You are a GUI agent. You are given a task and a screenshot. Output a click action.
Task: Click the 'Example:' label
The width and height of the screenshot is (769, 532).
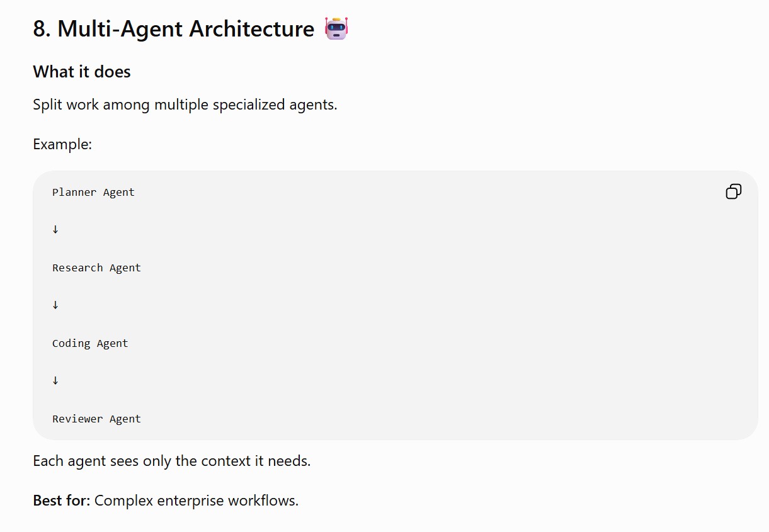pyautogui.click(x=62, y=144)
